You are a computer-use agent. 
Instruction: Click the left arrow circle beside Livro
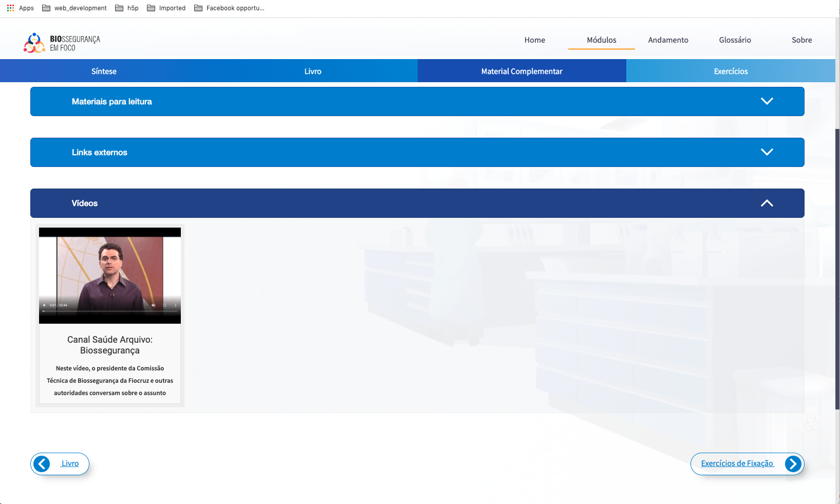pos(42,464)
